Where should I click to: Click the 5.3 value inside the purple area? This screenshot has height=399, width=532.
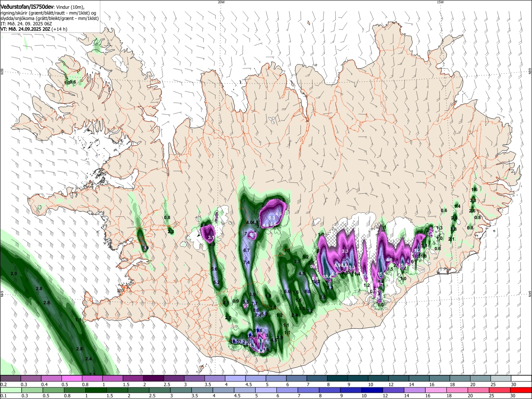(272, 218)
